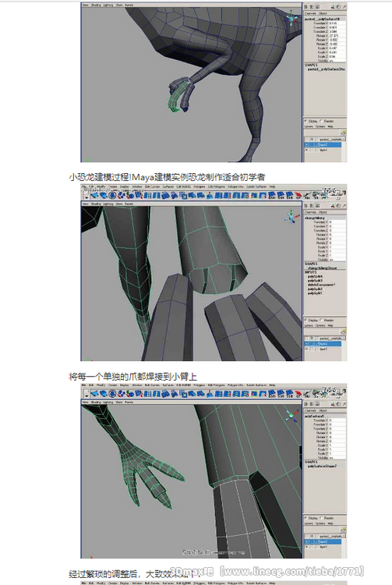Select layer1 row in first screenshot
Screen dimensions: 392x585
click(x=323, y=150)
